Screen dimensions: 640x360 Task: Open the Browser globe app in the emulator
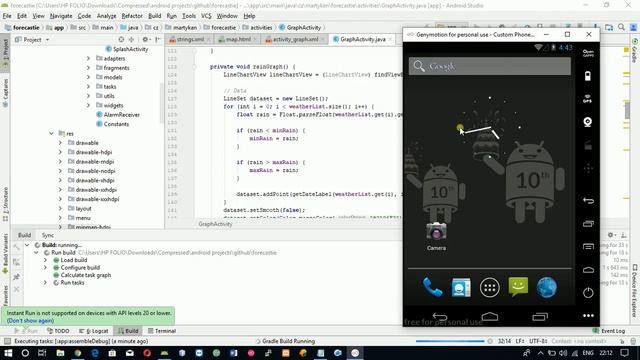click(x=547, y=287)
